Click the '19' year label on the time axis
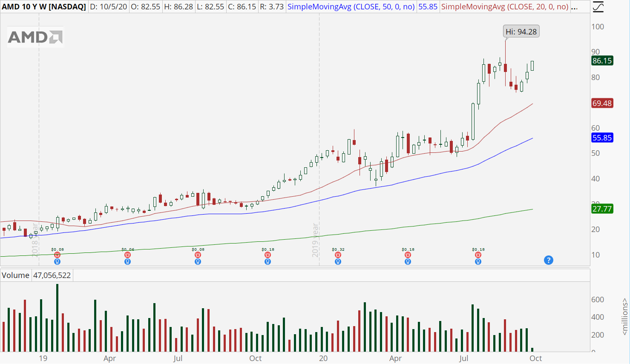This screenshot has height=364, width=630. point(43,358)
